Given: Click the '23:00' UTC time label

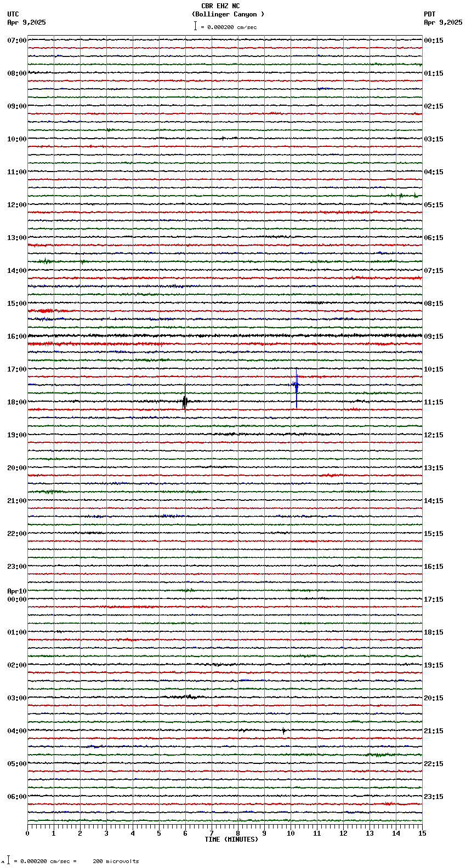Looking at the screenshot, I should pyautogui.click(x=17, y=567).
